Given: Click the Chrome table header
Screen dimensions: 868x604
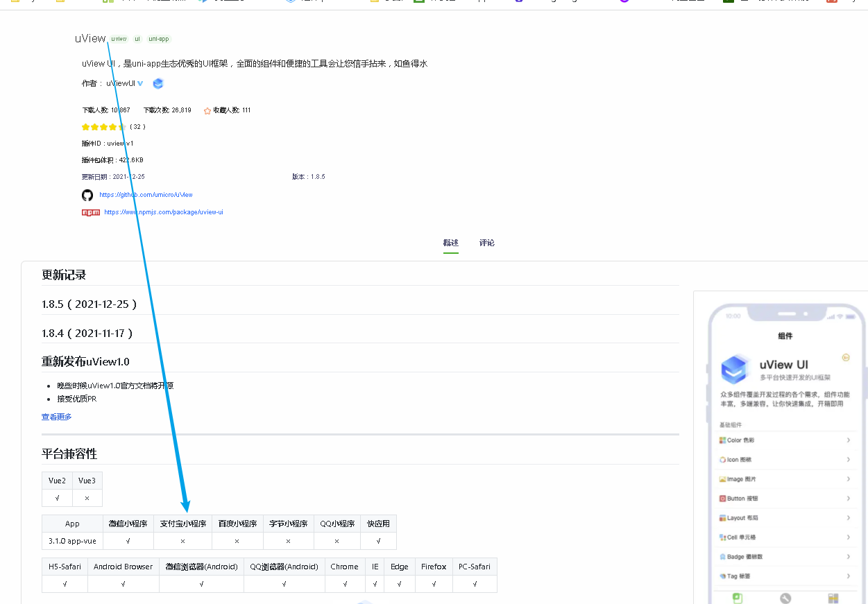Looking at the screenshot, I should point(345,567).
